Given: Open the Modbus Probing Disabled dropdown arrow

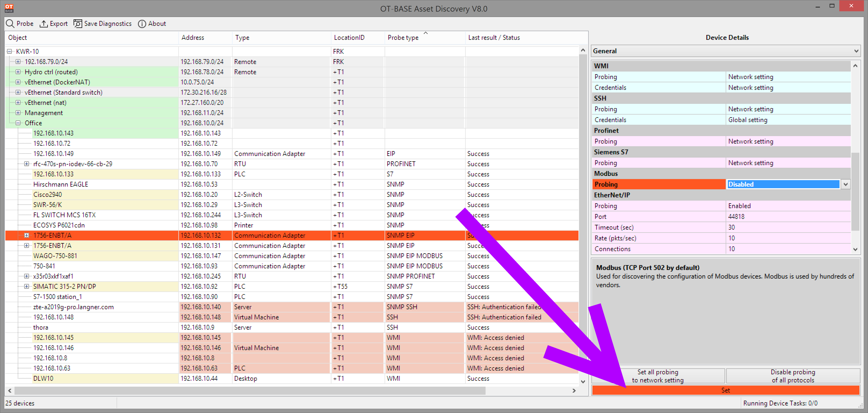Looking at the screenshot, I should tap(845, 184).
